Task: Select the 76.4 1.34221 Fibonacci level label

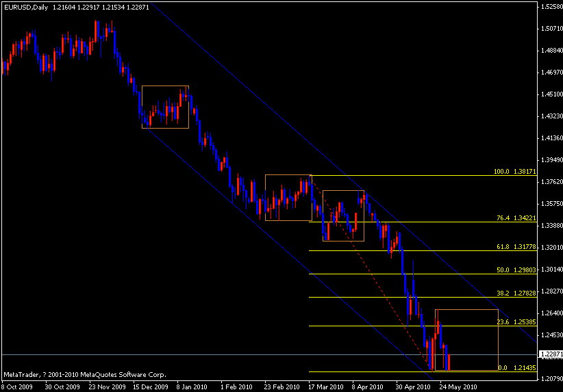Action: (x=516, y=218)
